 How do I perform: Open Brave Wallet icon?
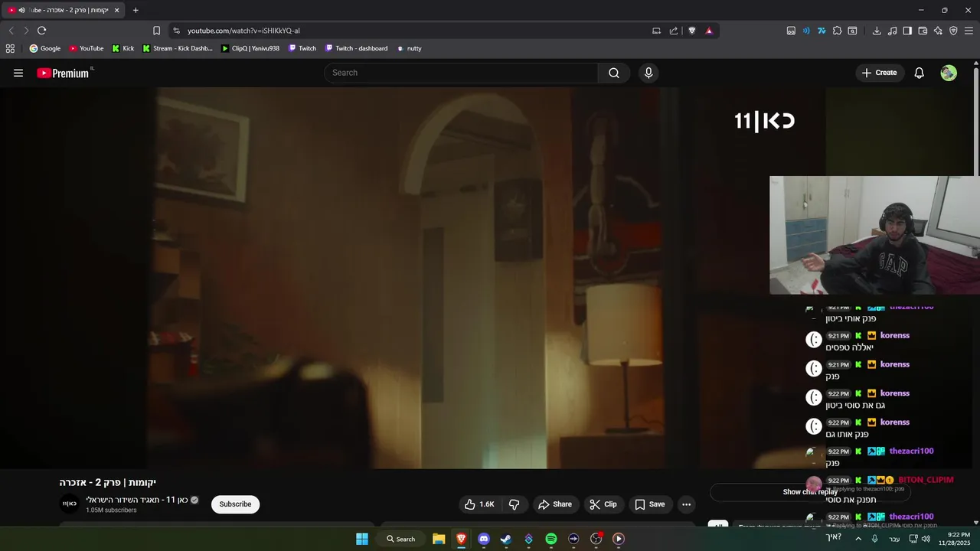click(923, 31)
